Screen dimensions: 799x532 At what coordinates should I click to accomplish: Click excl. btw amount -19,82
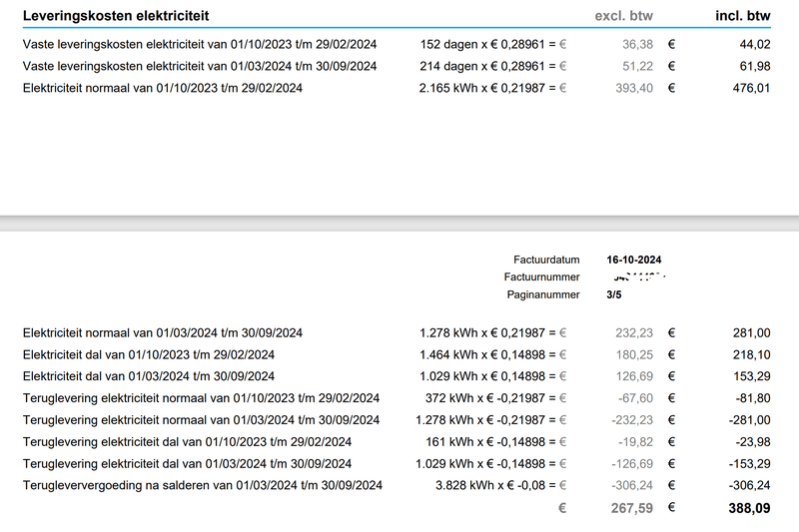(635, 442)
